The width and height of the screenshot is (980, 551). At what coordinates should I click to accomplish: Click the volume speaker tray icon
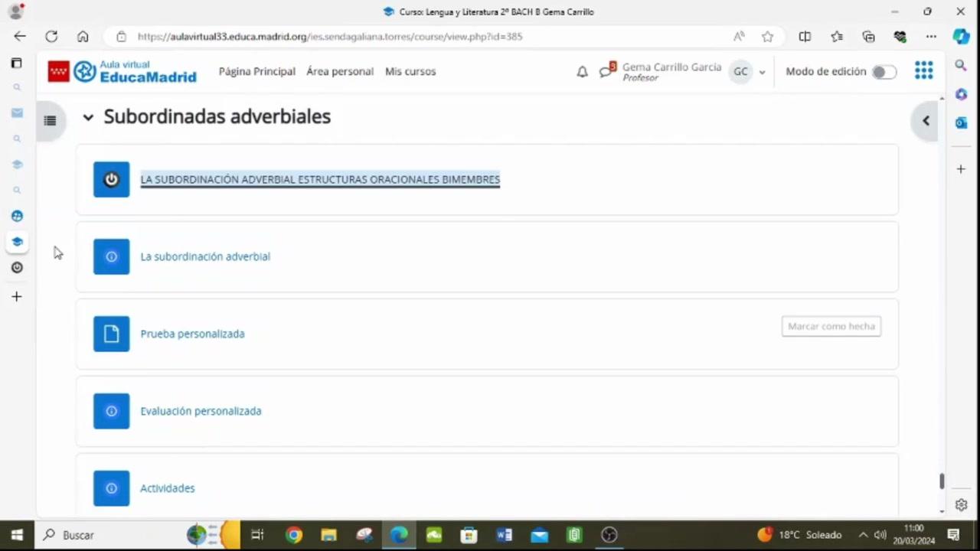880,535
